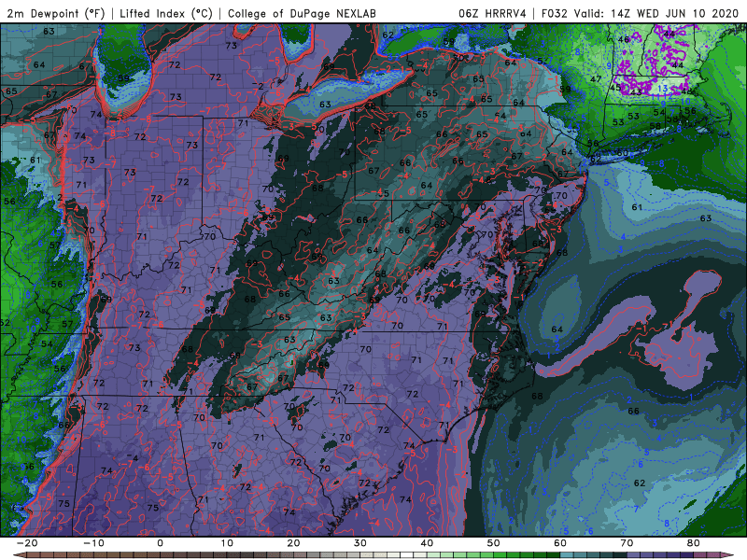The width and height of the screenshot is (747, 560).
Task: Click the '06Z HRRRV4' model run label
Action: (492, 13)
